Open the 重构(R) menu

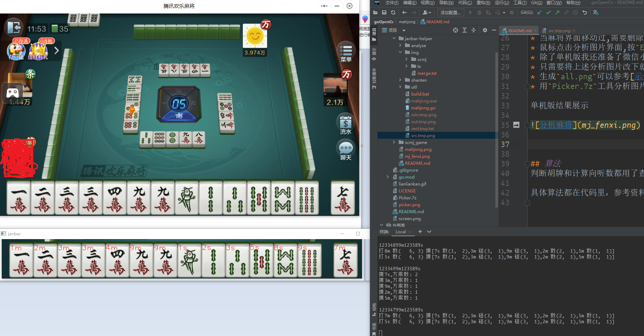(483, 3)
